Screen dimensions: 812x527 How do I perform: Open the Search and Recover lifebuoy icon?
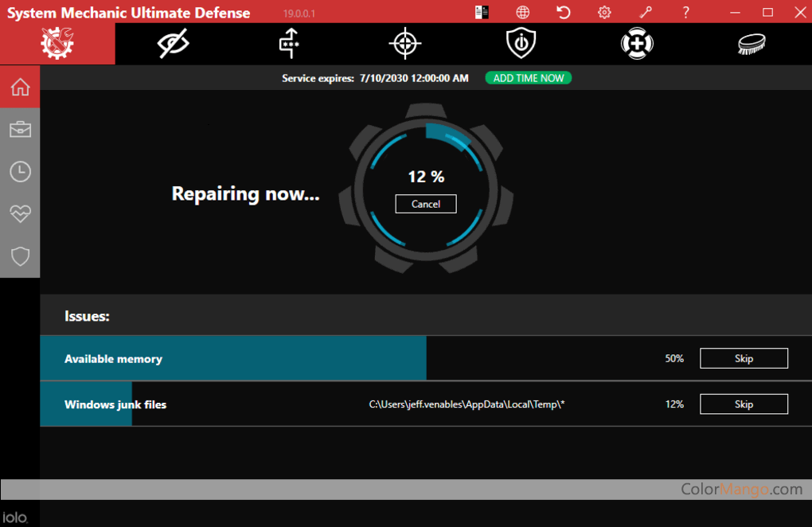pos(637,44)
